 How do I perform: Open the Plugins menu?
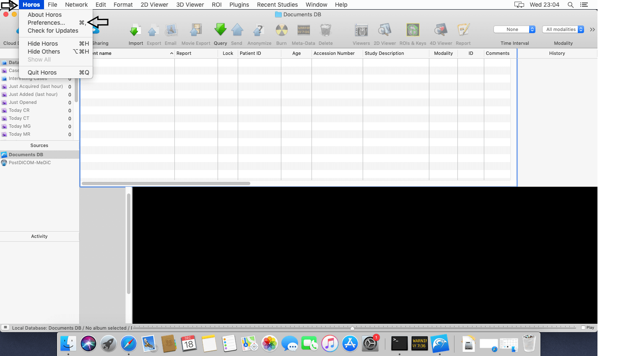[x=239, y=5]
